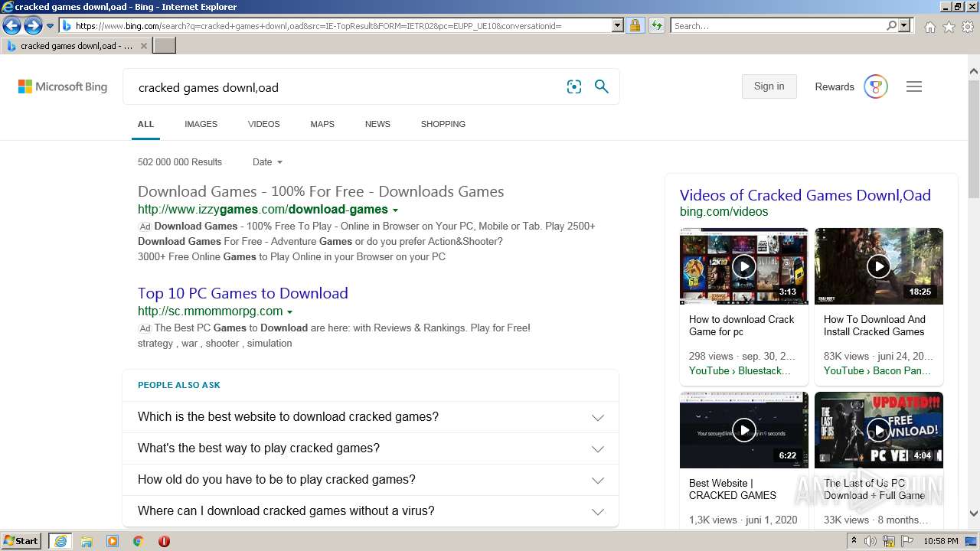Play 'The Last of Us PC' video thumbnail
The width and height of the screenshot is (980, 551).
878,430
